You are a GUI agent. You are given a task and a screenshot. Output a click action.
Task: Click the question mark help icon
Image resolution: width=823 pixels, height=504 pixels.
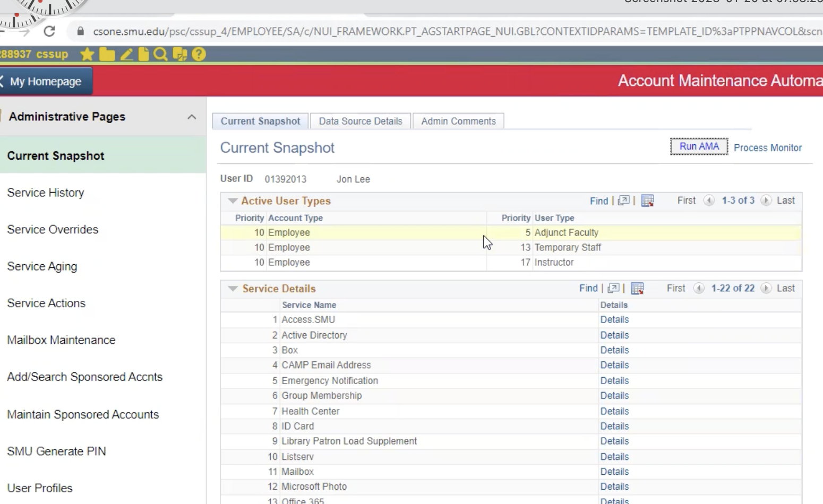pyautogui.click(x=199, y=54)
